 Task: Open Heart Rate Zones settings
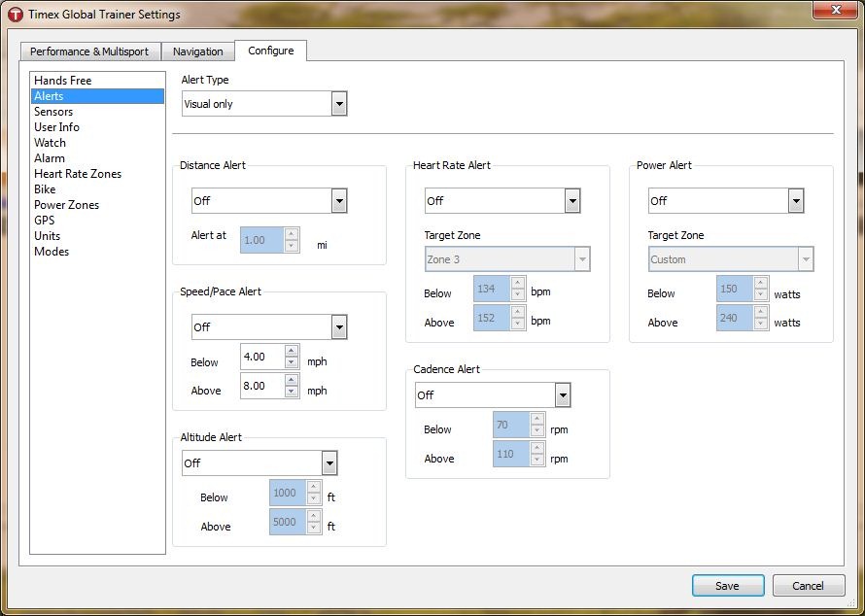point(97,174)
